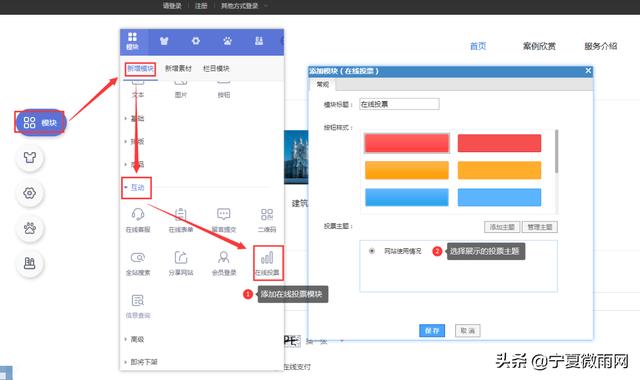Click the 请登录 link in top bar
The height and width of the screenshot is (380, 640).
[x=172, y=6]
